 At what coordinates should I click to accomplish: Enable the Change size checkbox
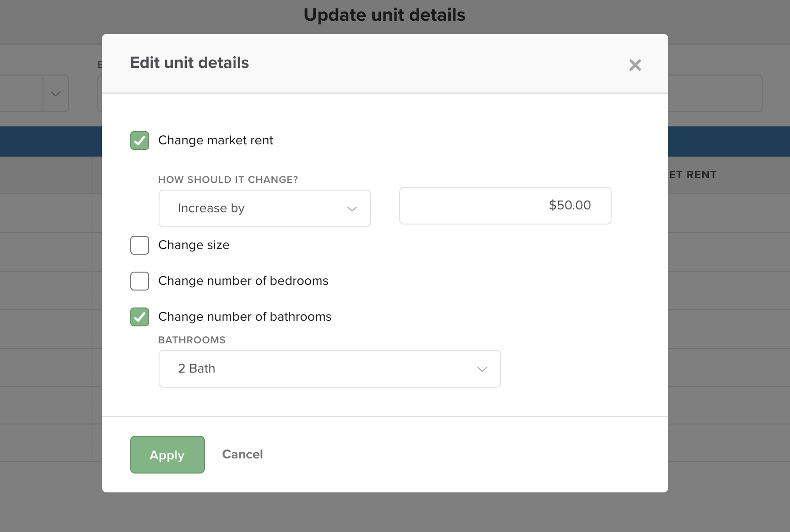pyautogui.click(x=140, y=245)
